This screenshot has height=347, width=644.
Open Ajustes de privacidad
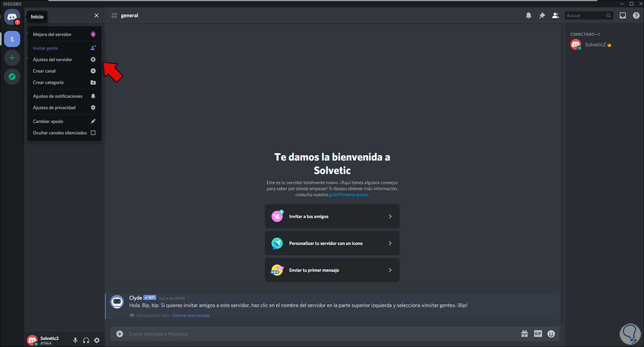[x=64, y=108]
